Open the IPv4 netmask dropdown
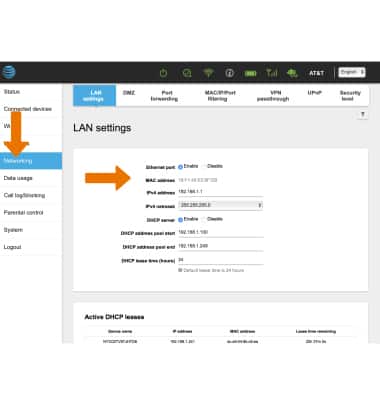This screenshot has height=400, width=380. point(220,205)
